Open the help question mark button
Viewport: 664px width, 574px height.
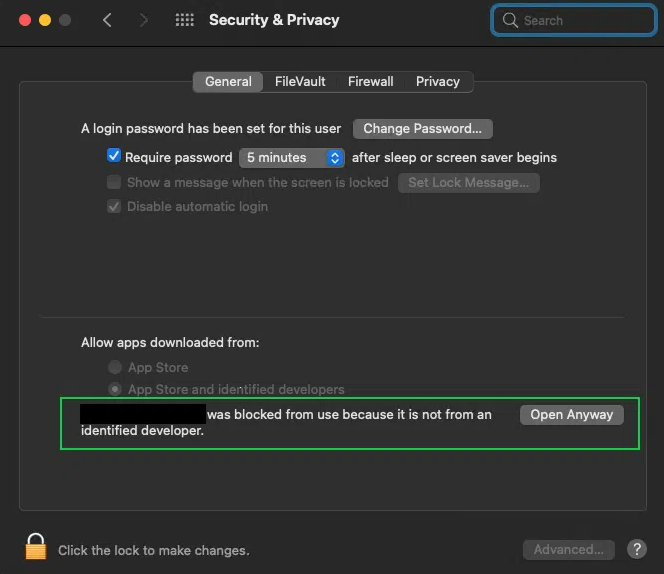click(636, 549)
